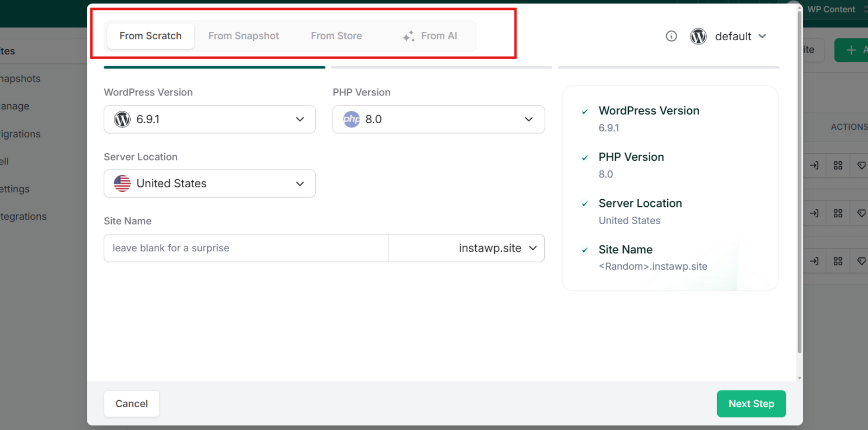Open the WordPress Version 6.9.1 dropdown
Screen dimensions: 868x430
pyautogui.click(x=209, y=119)
